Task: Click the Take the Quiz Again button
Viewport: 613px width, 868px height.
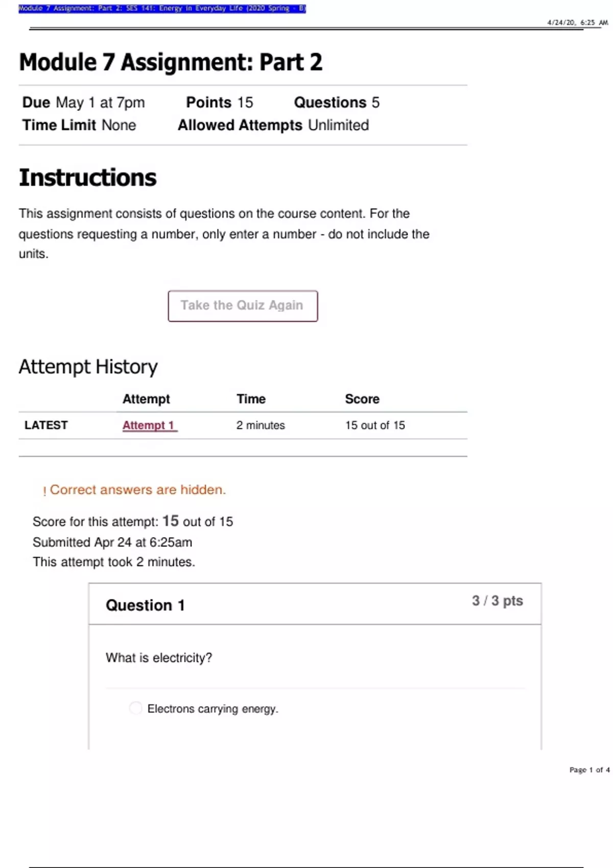Action: (x=243, y=306)
